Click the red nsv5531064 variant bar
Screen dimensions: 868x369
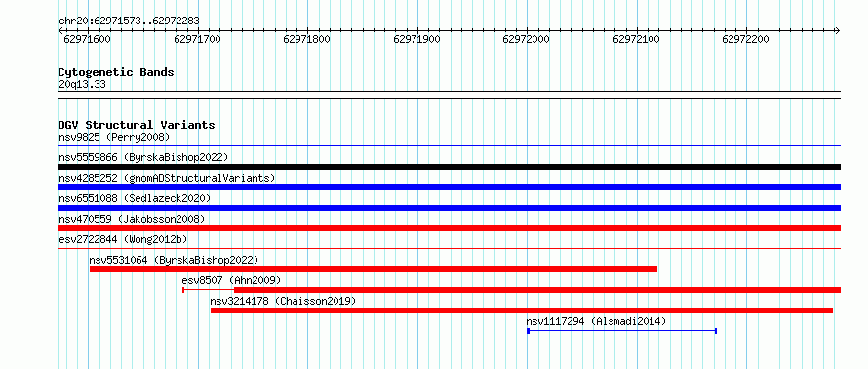(374, 269)
